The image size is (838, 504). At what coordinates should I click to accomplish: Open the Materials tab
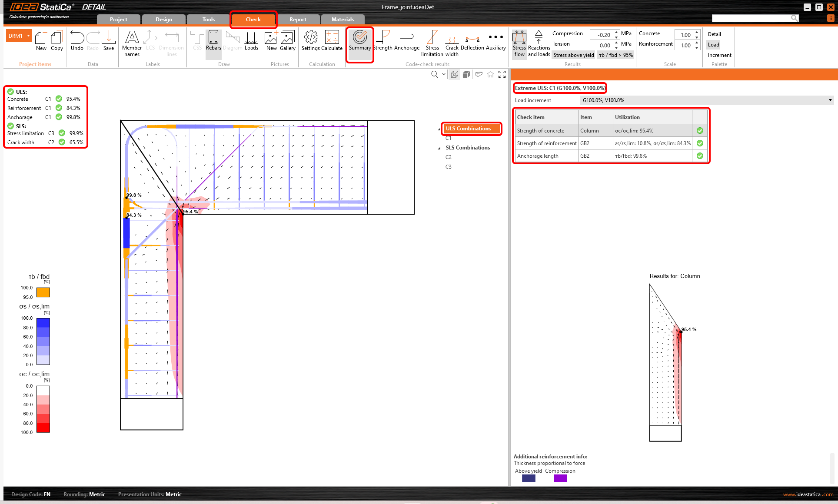click(x=343, y=19)
